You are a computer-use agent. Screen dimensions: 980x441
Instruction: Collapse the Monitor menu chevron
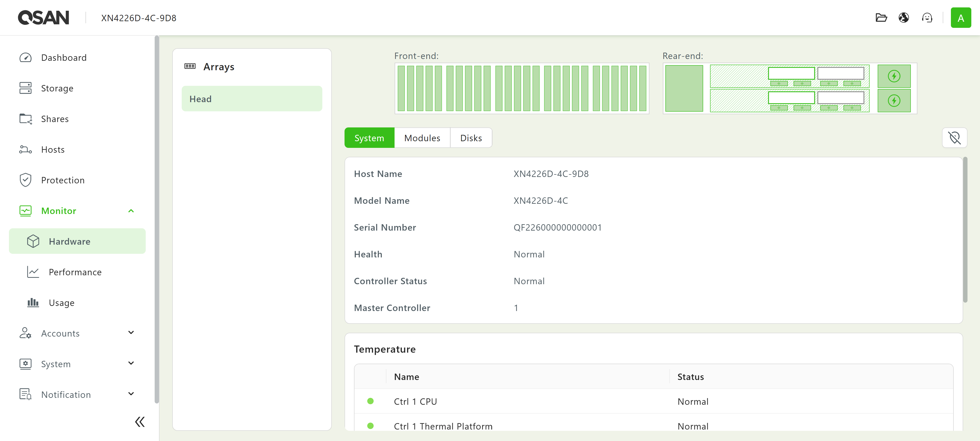131,211
